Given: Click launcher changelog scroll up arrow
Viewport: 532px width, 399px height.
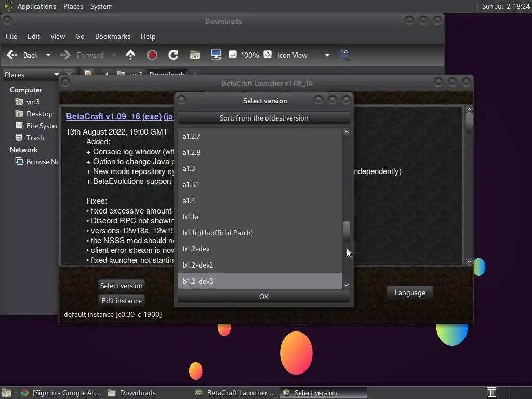Looking at the screenshot, I should point(469,109).
